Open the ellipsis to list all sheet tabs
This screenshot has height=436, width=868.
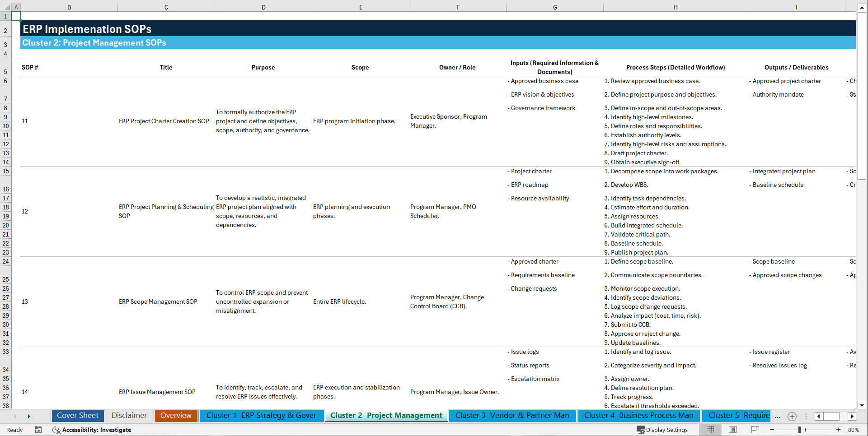pyautogui.click(x=778, y=416)
